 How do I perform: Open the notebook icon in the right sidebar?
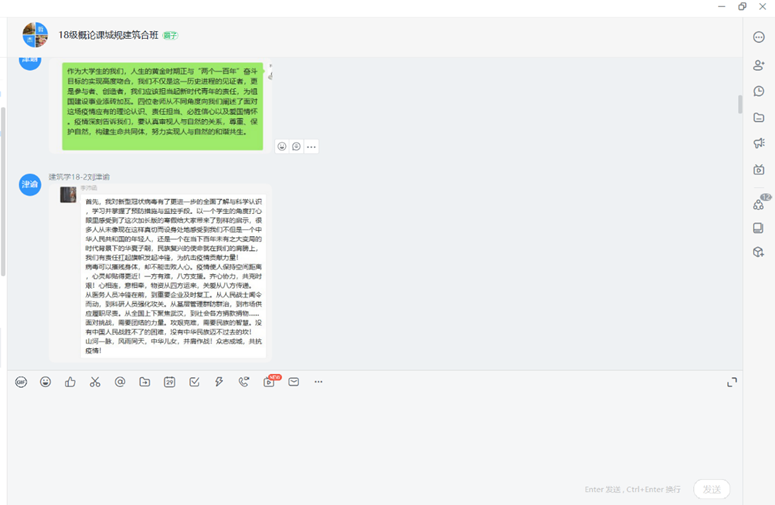click(758, 228)
